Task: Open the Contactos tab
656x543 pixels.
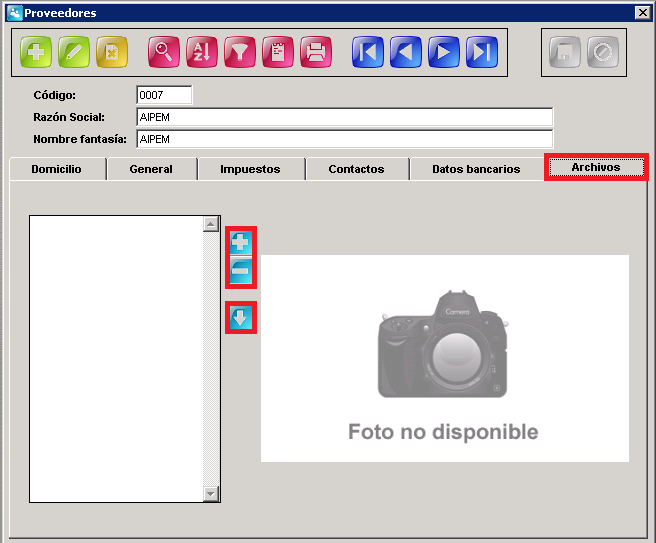Action: tap(356, 169)
